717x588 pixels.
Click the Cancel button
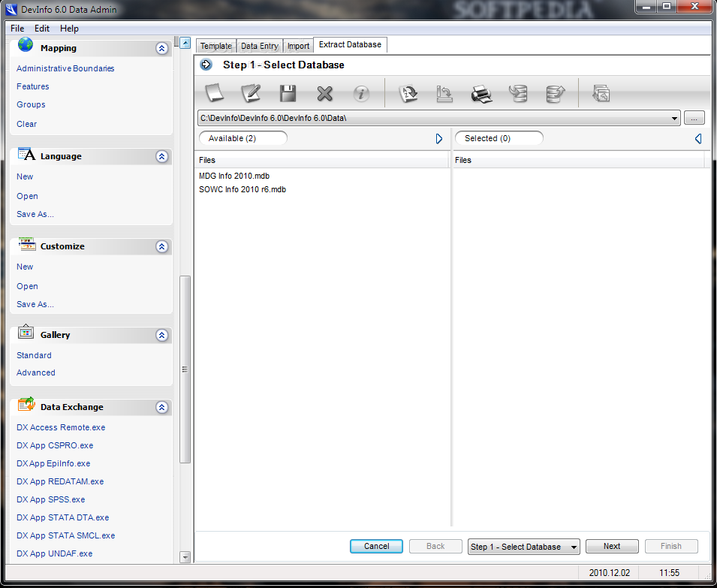(x=376, y=546)
